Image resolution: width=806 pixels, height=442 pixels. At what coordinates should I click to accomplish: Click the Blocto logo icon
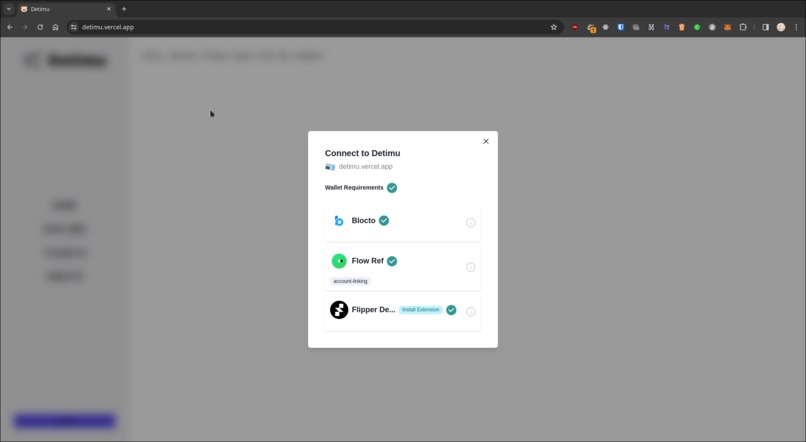click(339, 220)
